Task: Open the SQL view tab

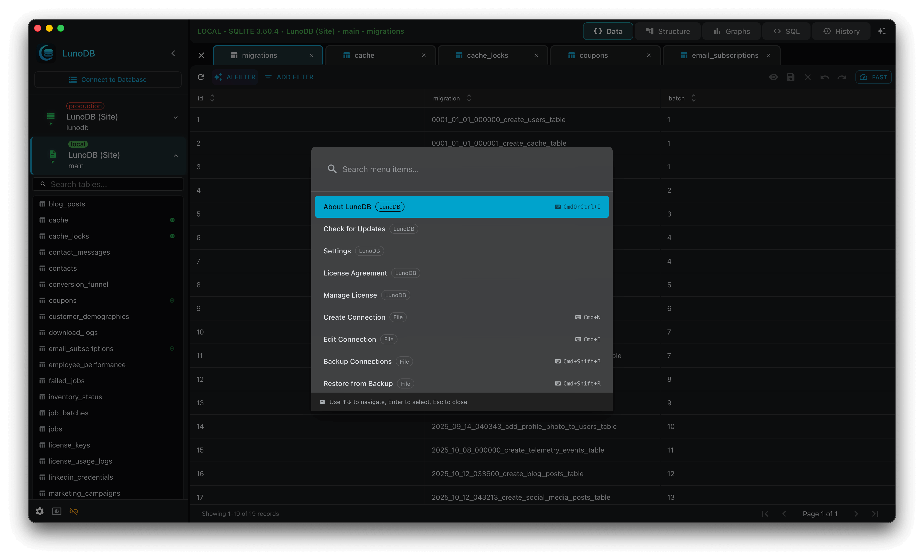Action: pyautogui.click(x=786, y=31)
